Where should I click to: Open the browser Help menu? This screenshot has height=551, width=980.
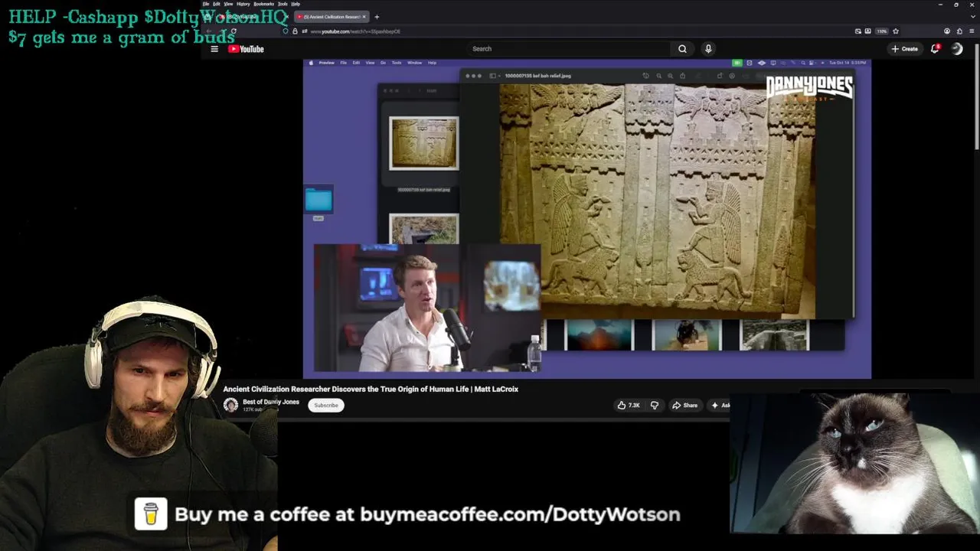pyautogui.click(x=296, y=4)
